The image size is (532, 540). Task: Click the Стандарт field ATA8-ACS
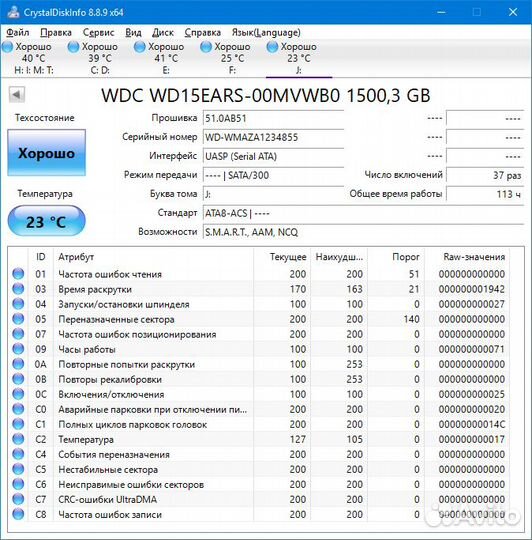click(x=364, y=213)
